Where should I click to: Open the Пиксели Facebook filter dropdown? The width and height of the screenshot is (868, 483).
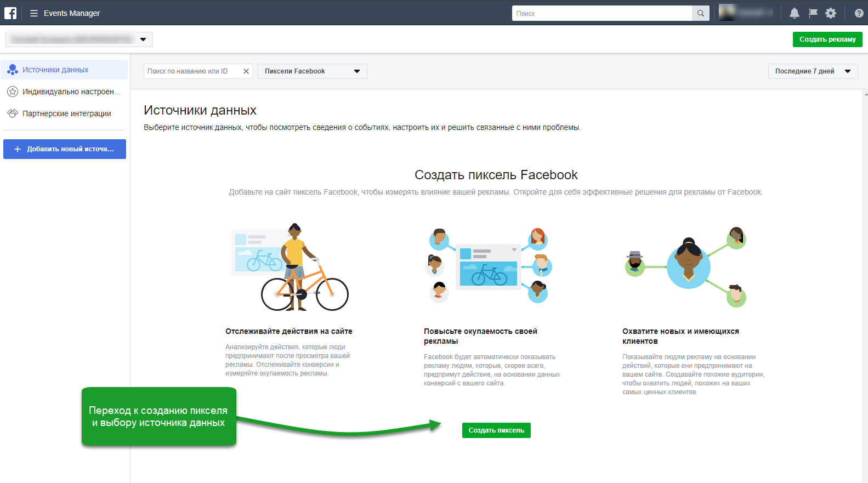[313, 71]
